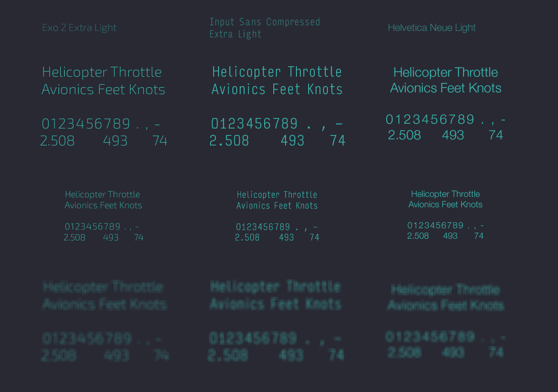Click large sharp 'Helicopter Throttle' in Exo 2 sample
Viewport: 558px width, 392px height.
pyautogui.click(x=102, y=72)
